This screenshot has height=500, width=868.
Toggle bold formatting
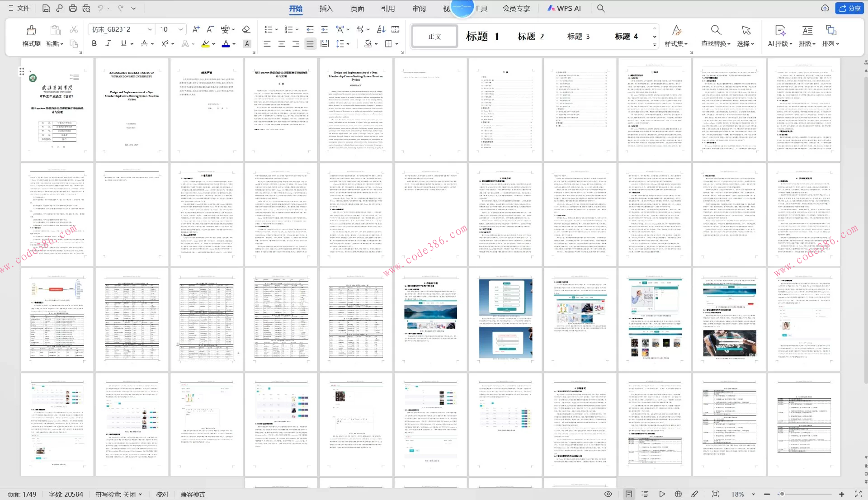tap(94, 44)
